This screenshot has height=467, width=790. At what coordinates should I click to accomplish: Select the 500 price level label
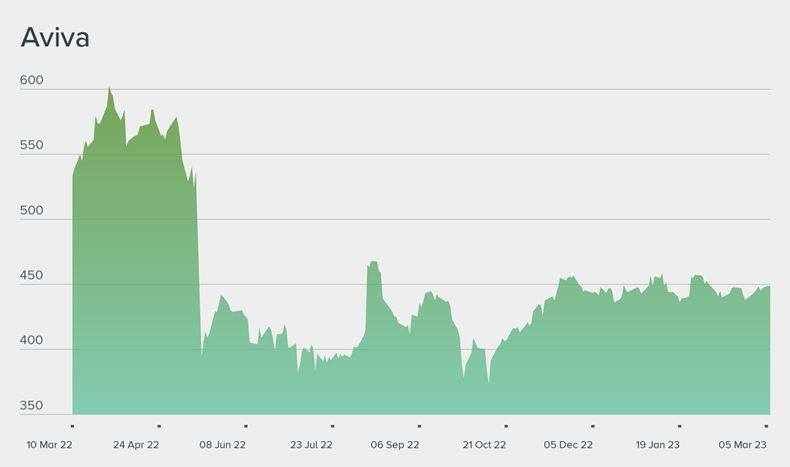click(x=32, y=210)
